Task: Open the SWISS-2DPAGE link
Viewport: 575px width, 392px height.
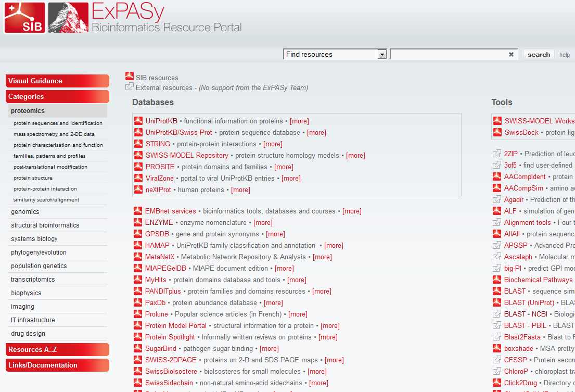Action: point(171,360)
